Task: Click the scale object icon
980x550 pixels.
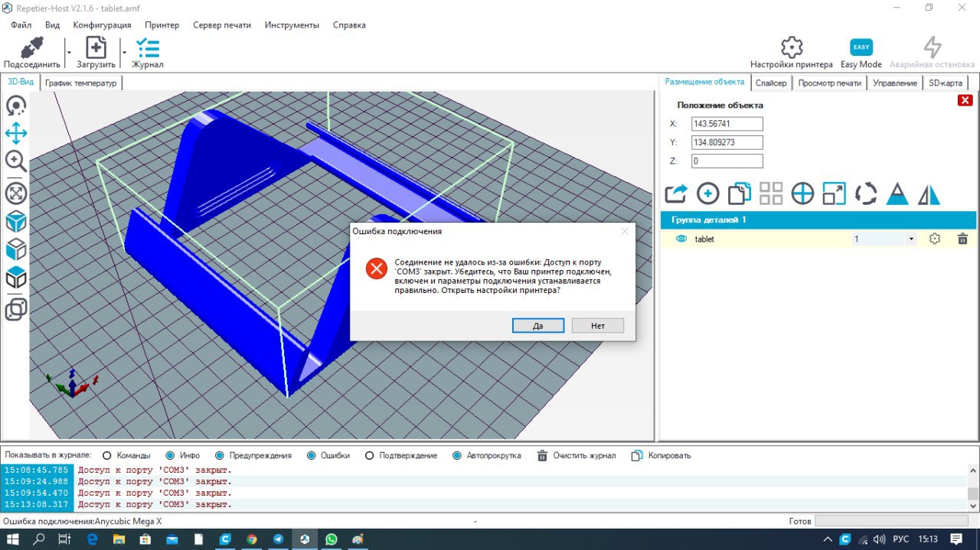Action: (x=834, y=194)
